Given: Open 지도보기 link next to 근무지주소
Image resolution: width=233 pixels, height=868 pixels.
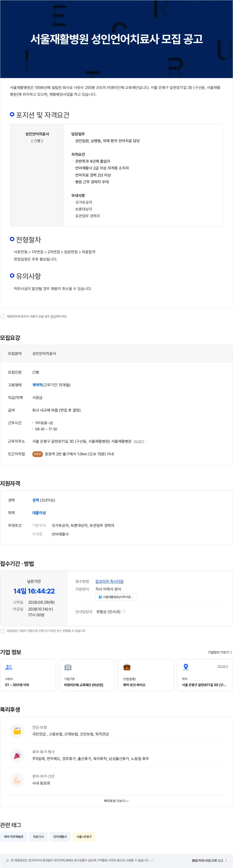Looking at the screenshot, I should pos(139,441).
